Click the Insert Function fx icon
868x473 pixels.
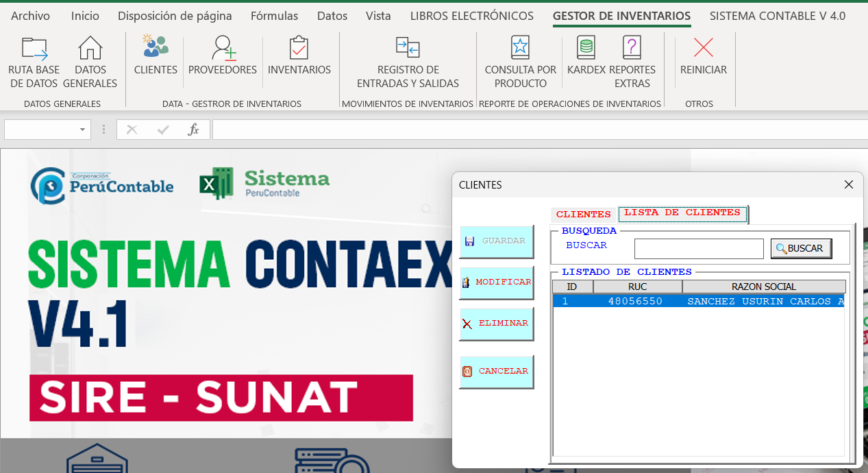click(x=194, y=130)
